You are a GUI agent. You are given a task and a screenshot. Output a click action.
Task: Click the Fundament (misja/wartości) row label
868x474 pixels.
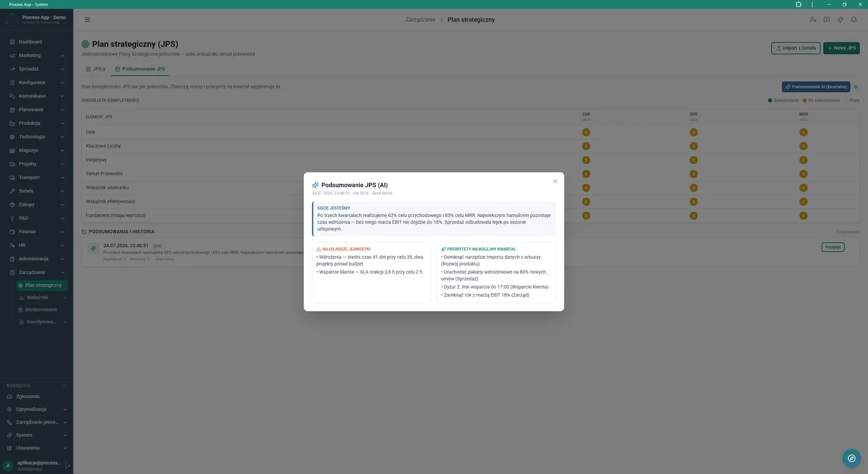[x=116, y=215]
